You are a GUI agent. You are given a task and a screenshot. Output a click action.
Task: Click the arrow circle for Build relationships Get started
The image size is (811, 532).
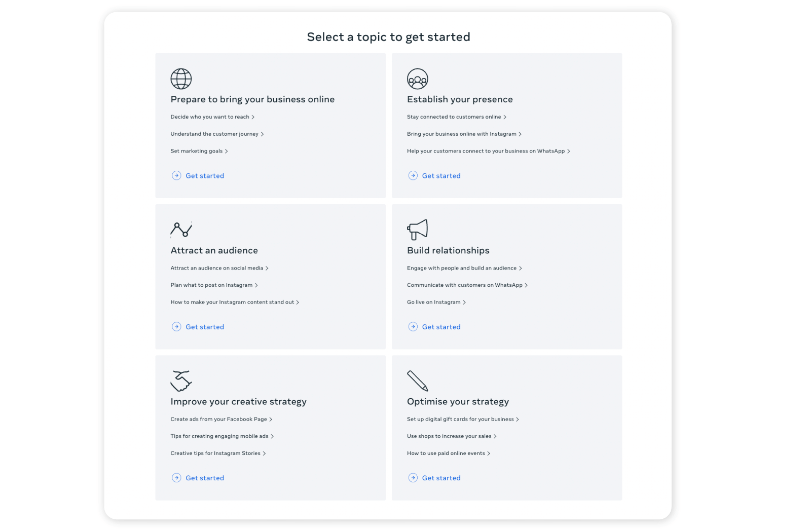(x=413, y=326)
